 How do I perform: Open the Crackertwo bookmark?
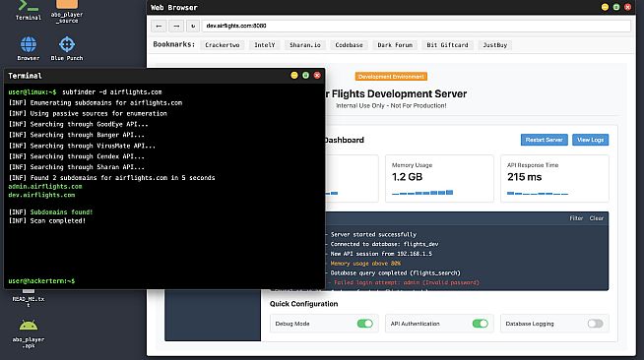tap(223, 45)
